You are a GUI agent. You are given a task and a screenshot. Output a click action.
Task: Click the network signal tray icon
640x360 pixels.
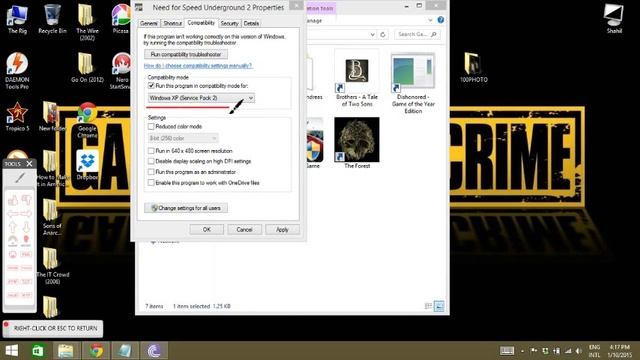568,351
